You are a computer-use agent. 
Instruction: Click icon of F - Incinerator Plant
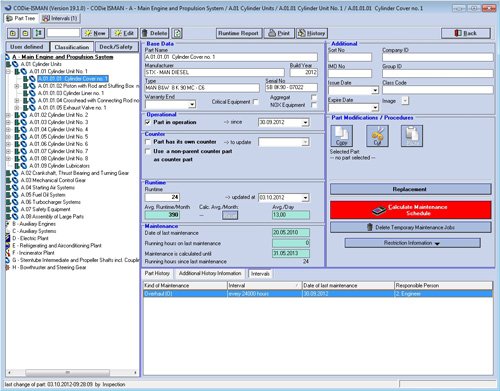(8, 253)
